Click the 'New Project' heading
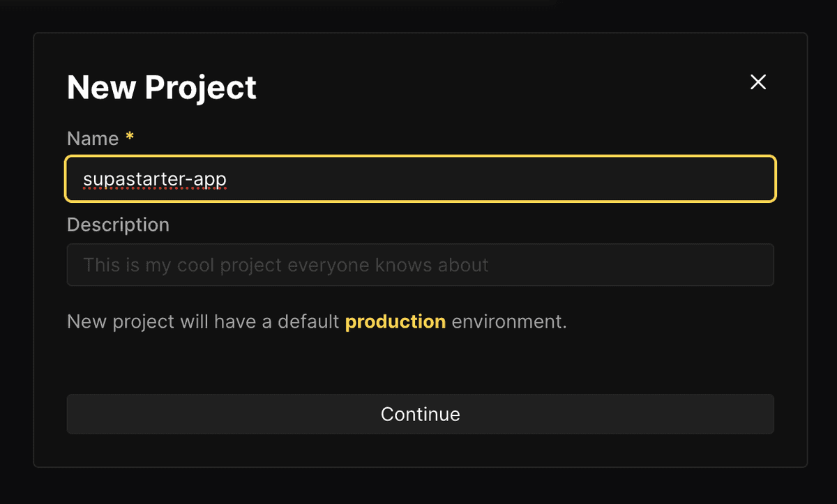This screenshot has width=837, height=504. click(x=161, y=88)
